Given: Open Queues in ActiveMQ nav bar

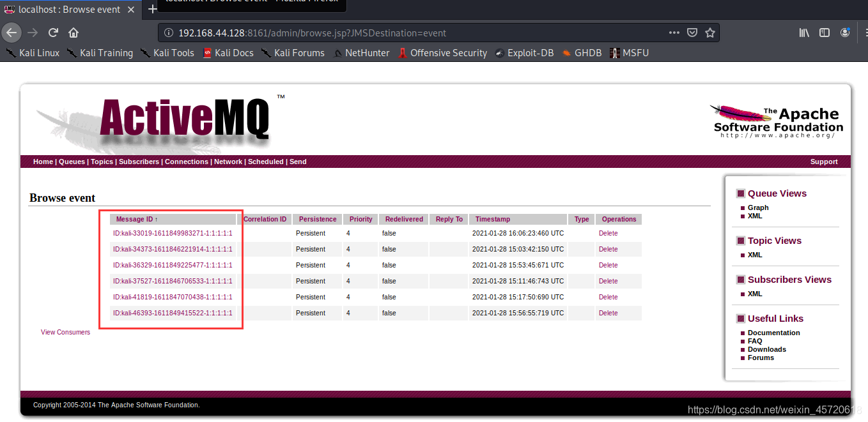Looking at the screenshot, I should (x=72, y=162).
